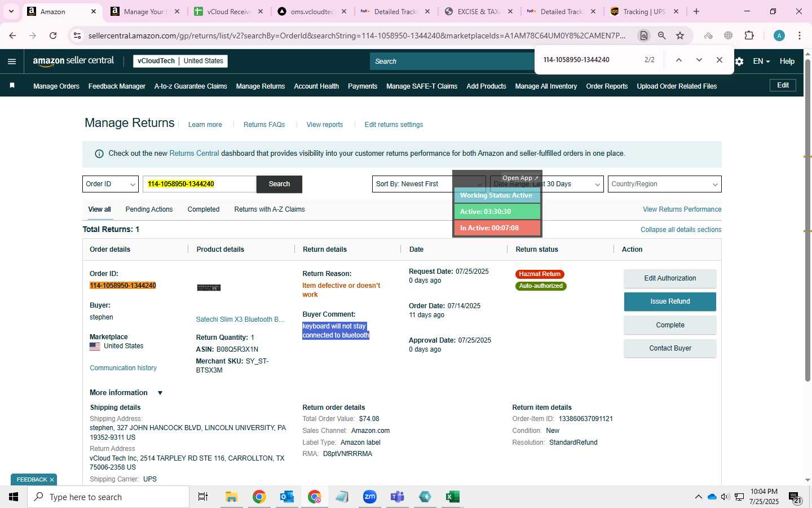The image size is (812, 508).
Task: Select the View all tab
Action: click(x=100, y=209)
